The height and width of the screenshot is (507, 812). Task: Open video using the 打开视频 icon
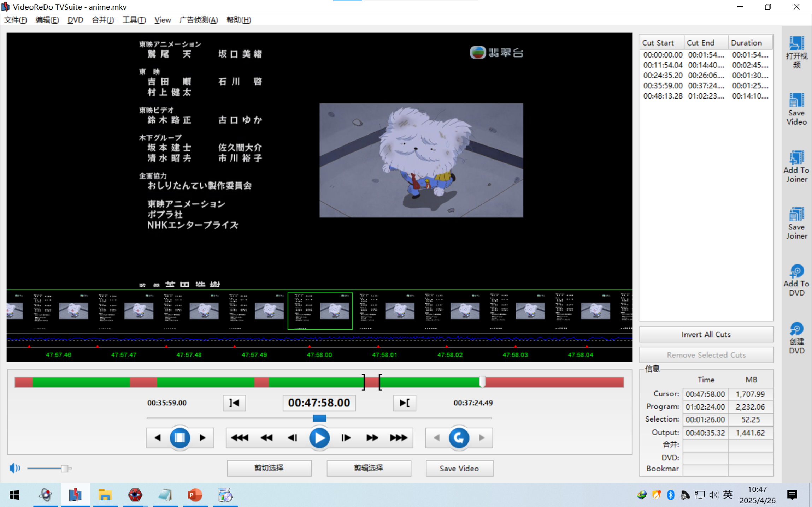tap(796, 52)
